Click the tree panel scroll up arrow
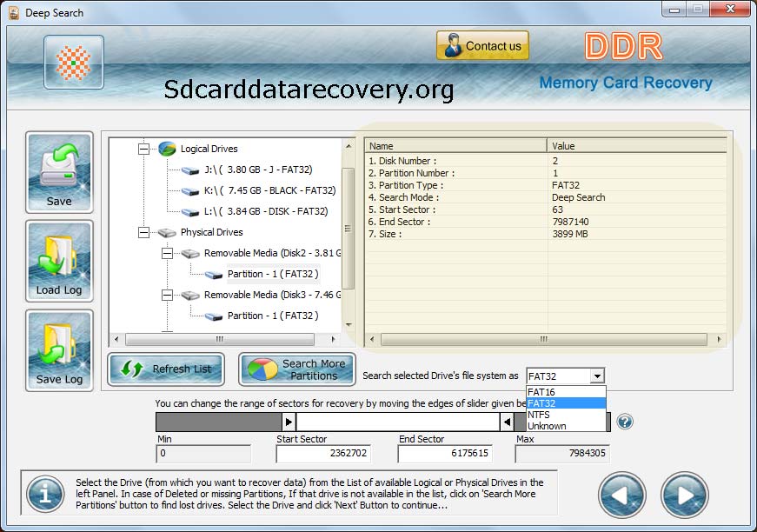The image size is (757, 532). click(349, 145)
